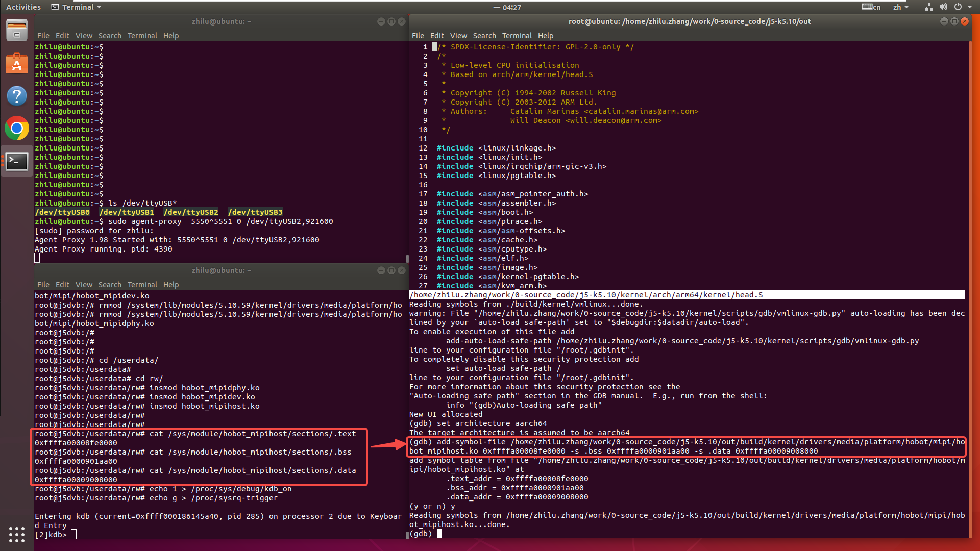Close the root@ubuntu terminal window
The image size is (980, 551).
click(965, 21)
